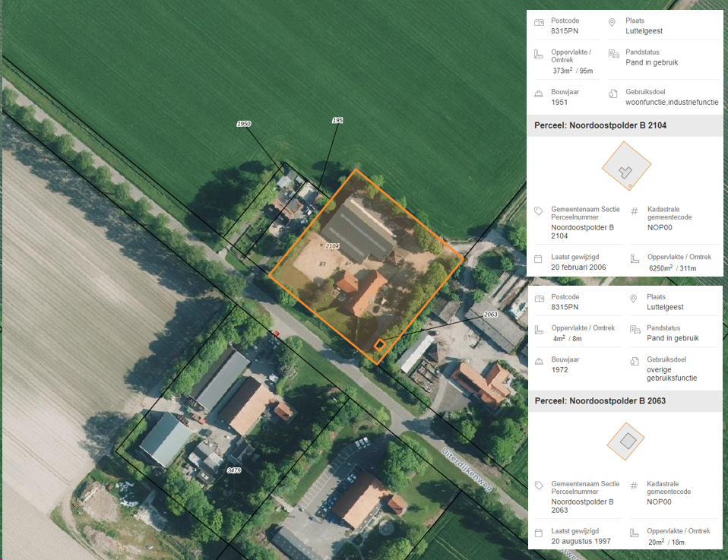Click the parcel area value 6250m² / 311m

(673, 268)
